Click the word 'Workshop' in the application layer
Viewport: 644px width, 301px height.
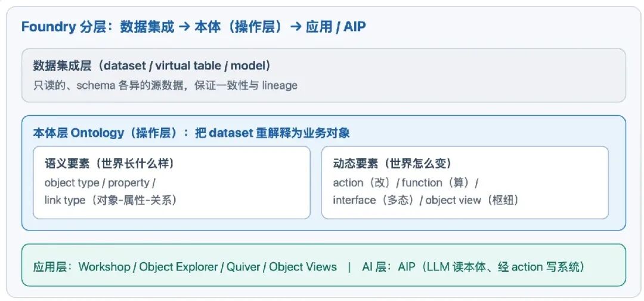[x=104, y=267]
